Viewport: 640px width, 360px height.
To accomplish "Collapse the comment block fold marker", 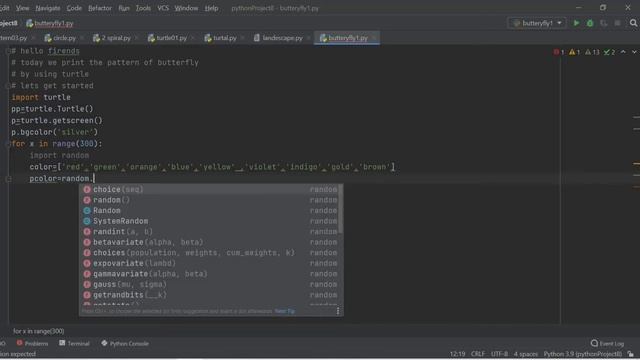I will pyautogui.click(x=8, y=51).
